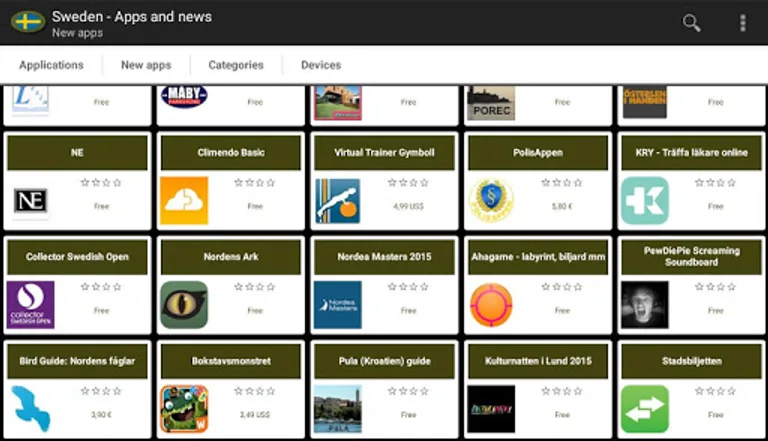Tap the star rating for NE

coord(101,183)
